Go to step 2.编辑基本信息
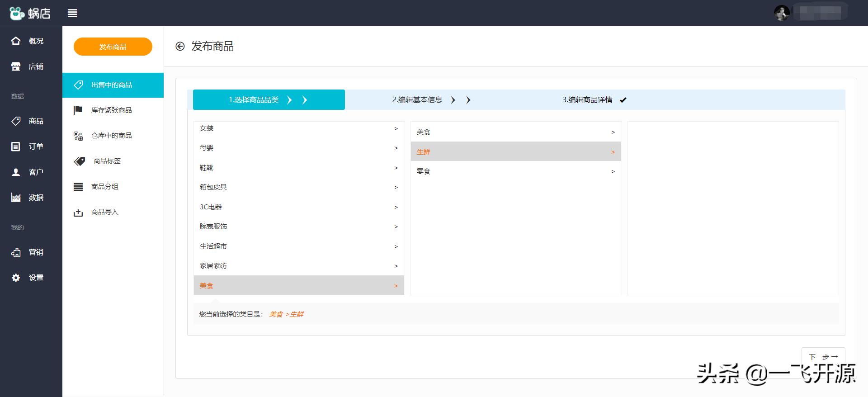 click(417, 100)
